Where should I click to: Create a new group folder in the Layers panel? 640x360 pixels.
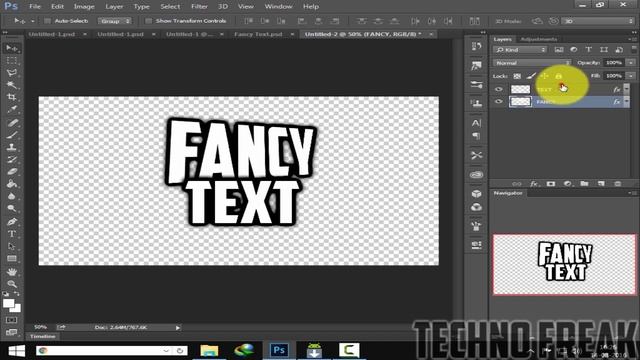point(584,184)
